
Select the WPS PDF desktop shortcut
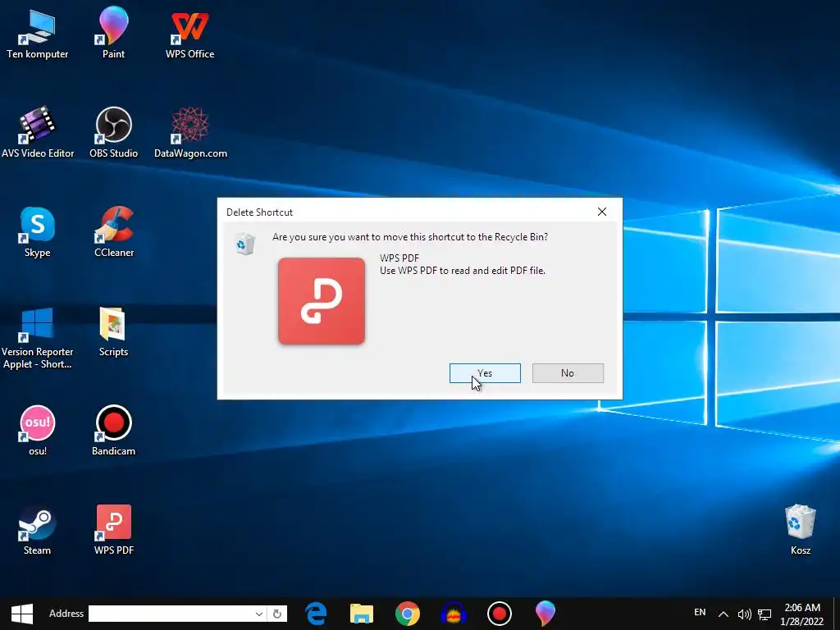click(113, 530)
